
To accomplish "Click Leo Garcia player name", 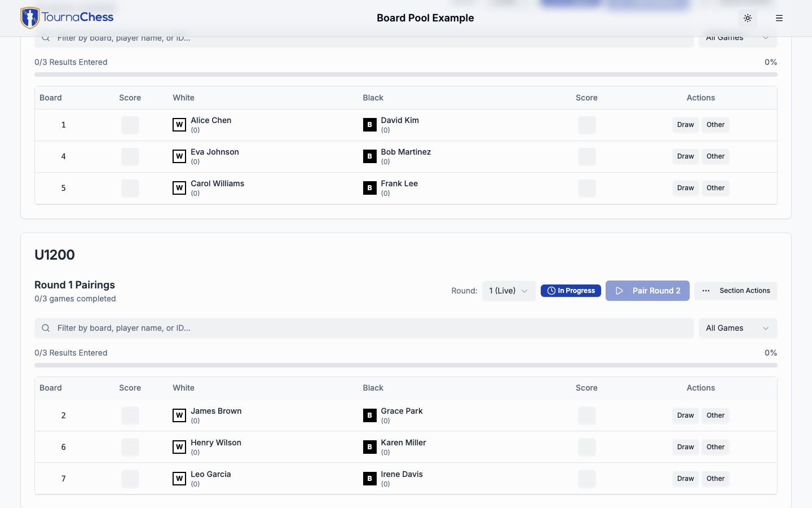I will 211,474.
